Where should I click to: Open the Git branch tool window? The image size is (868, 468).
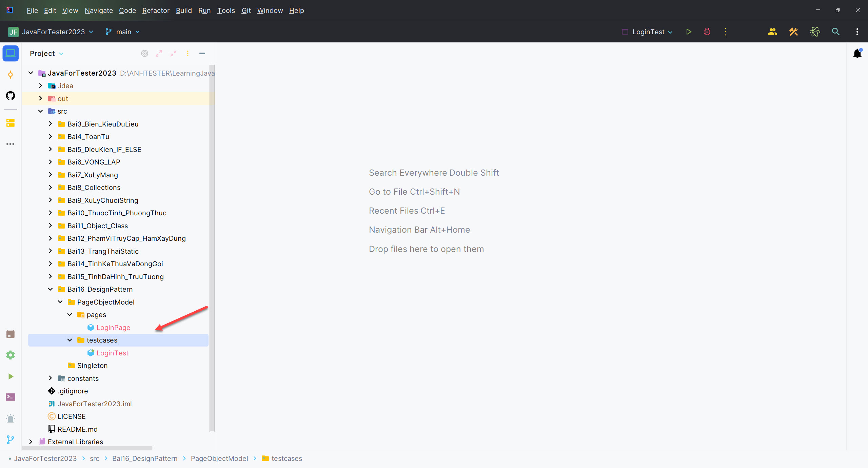tap(11, 440)
